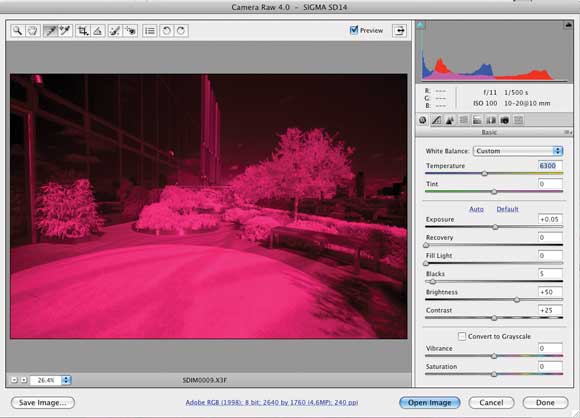Open workflow options link Adobe RGB
580x418 pixels.
click(x=272, y=402)
